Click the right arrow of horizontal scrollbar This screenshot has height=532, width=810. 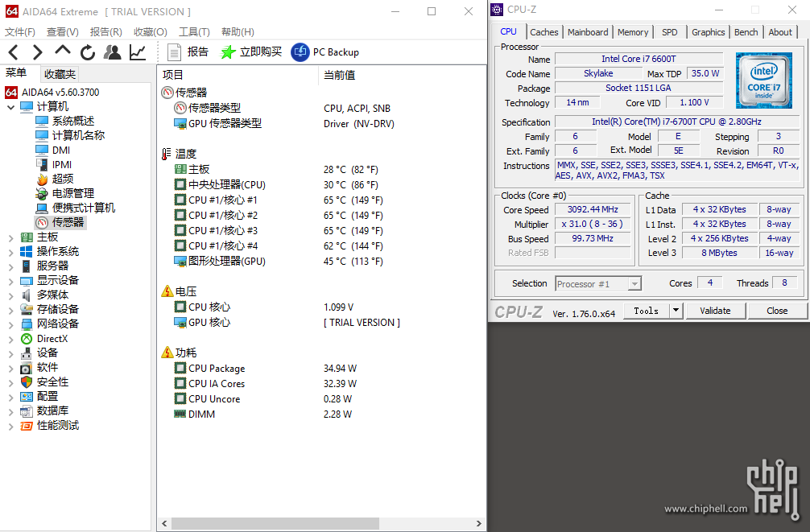point(479,524)
